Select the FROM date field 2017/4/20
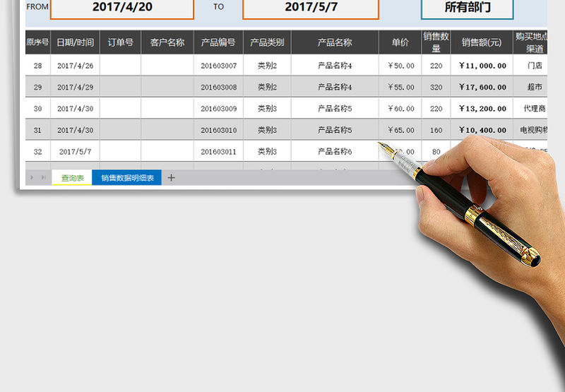This screenshot has width=565, height=392. coord(122,7)
